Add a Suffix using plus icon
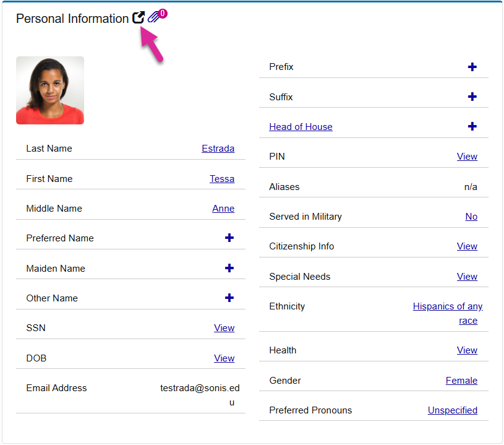This screenshot has height=445, width=504. tap(472, 97)
